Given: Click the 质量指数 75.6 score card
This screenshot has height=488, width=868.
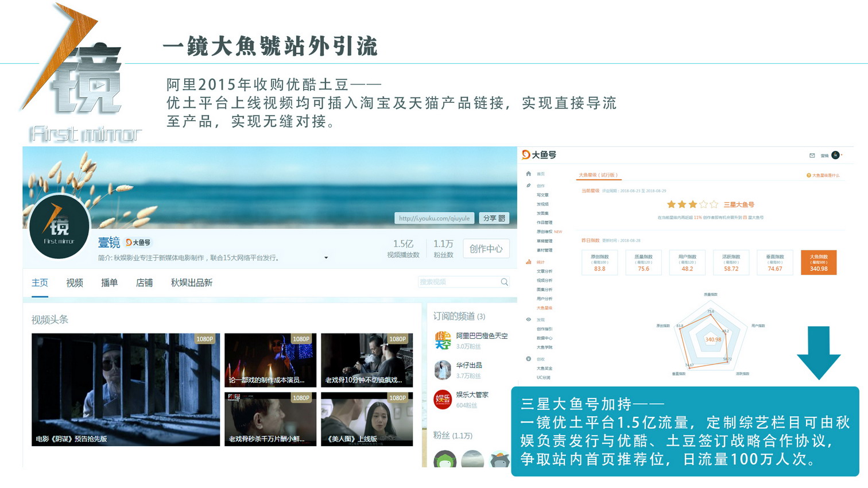Looking at the screenshot, I should (x=644, y=262).
